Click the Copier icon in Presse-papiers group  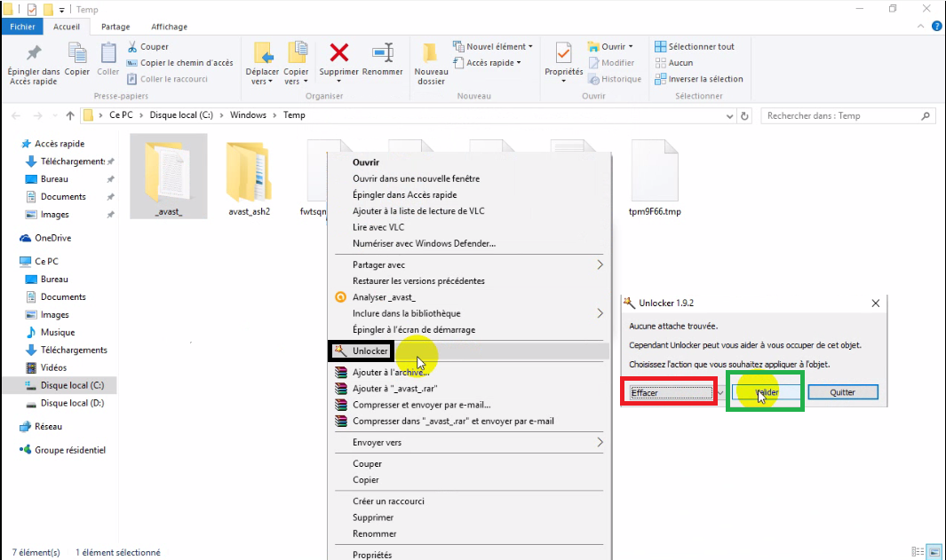click(x=76, y=60)
